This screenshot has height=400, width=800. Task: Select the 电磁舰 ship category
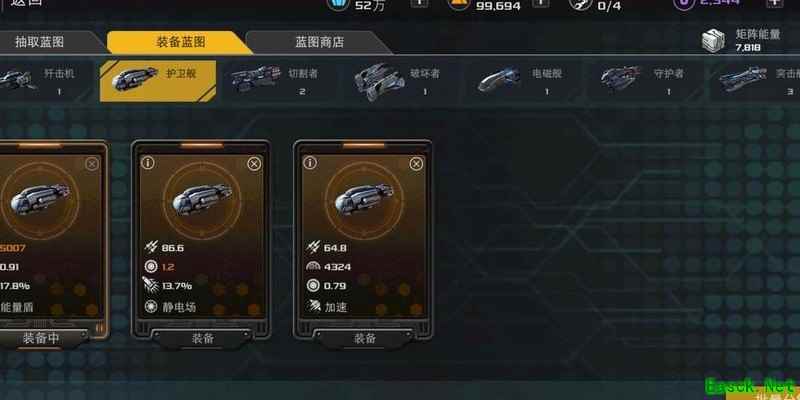522,81
